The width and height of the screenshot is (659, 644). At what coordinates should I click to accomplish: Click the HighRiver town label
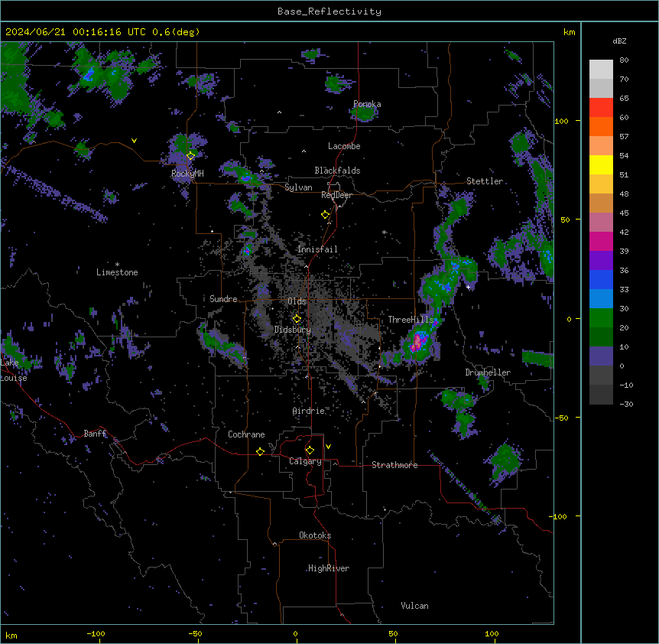click(x=329, y=568)
